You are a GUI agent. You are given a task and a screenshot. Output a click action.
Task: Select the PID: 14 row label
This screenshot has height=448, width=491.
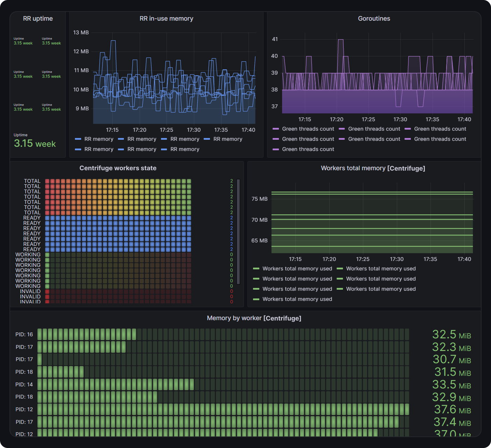(x=24, y=385)
